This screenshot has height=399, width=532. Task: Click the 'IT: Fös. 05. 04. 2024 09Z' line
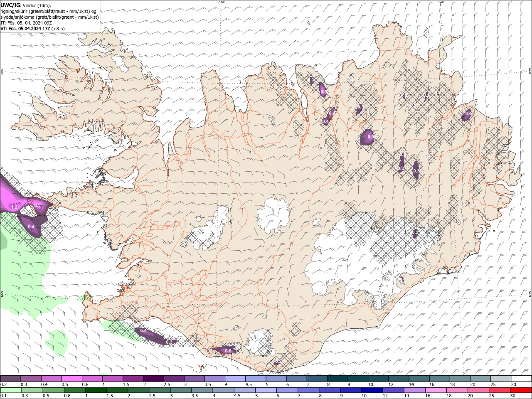tap(26, 23)
